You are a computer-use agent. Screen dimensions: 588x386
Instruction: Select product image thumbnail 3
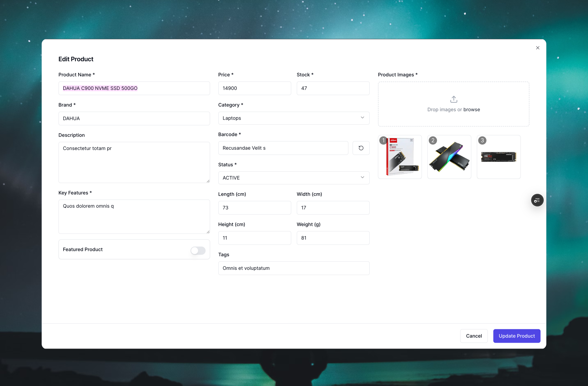coord(498,157)
